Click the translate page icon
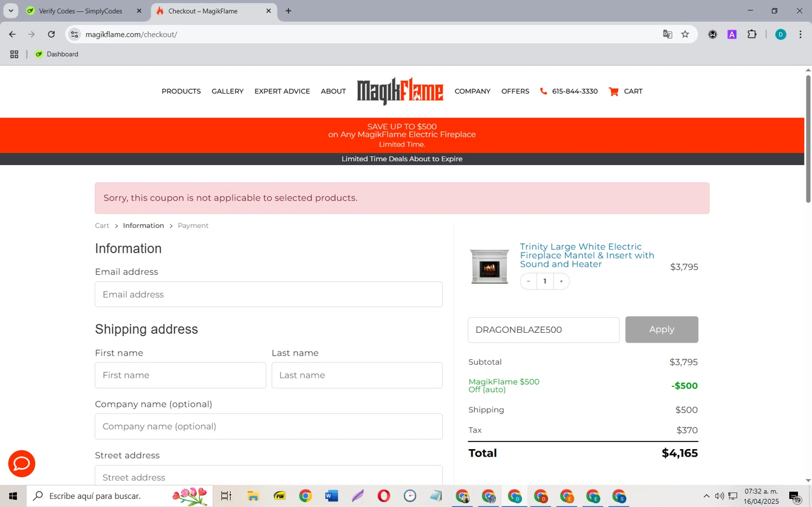The height and width of the screenshot is (507, 812). tap(667, 34)
